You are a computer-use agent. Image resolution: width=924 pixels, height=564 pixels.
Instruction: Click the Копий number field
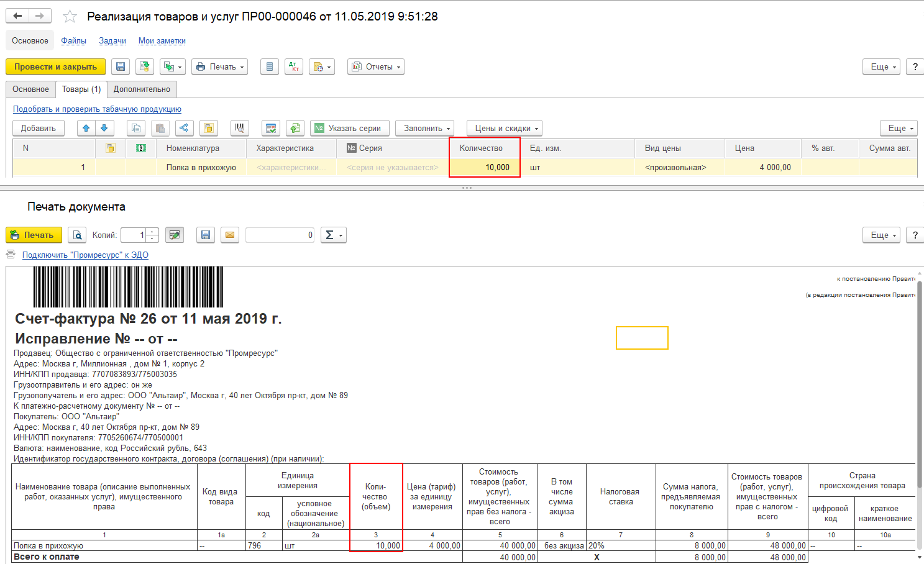point(134,235)
